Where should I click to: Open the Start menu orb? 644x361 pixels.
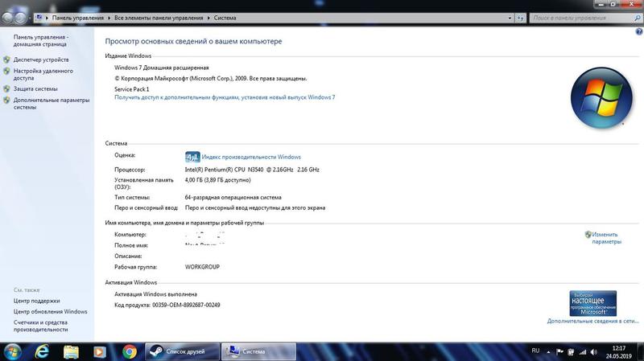[x=11, y=352]
